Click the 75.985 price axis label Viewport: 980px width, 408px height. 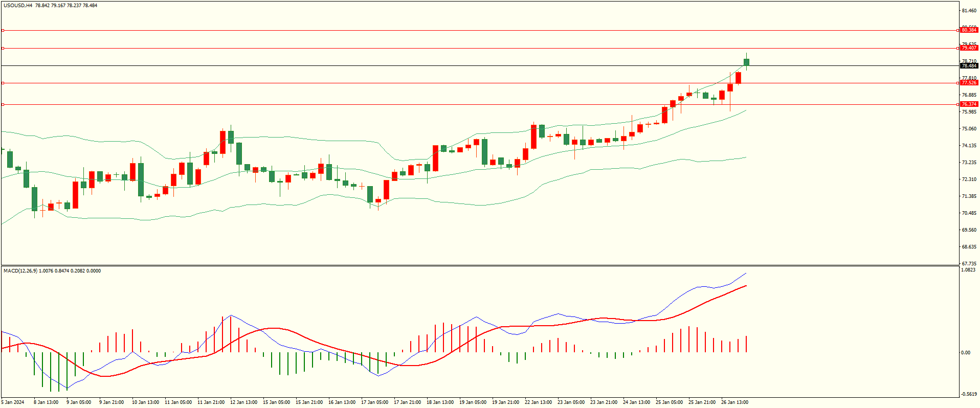point(969,112)
